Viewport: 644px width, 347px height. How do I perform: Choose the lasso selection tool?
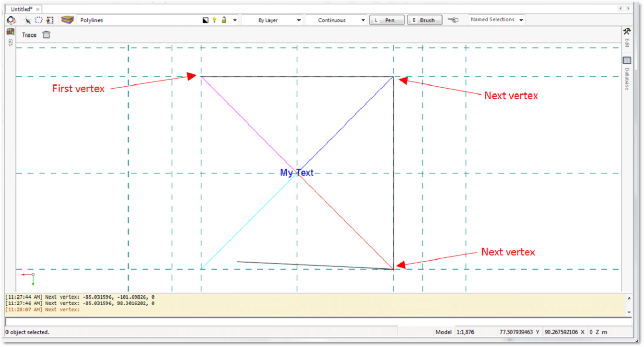coord(38,20)
